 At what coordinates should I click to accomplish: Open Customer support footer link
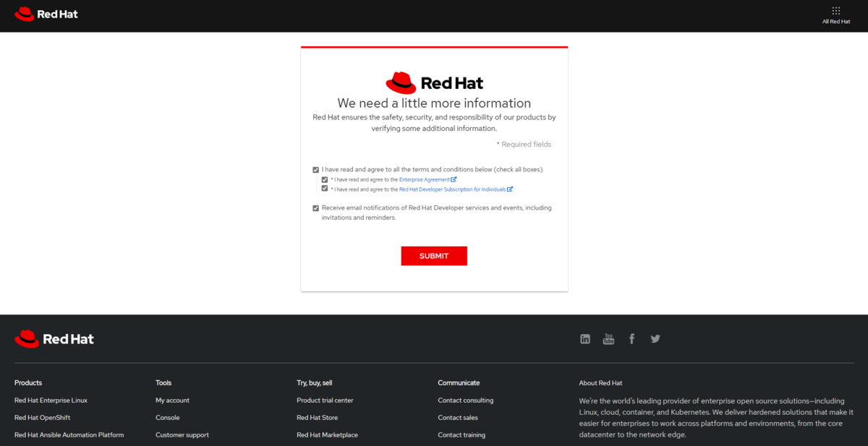(x=182, y=435)
